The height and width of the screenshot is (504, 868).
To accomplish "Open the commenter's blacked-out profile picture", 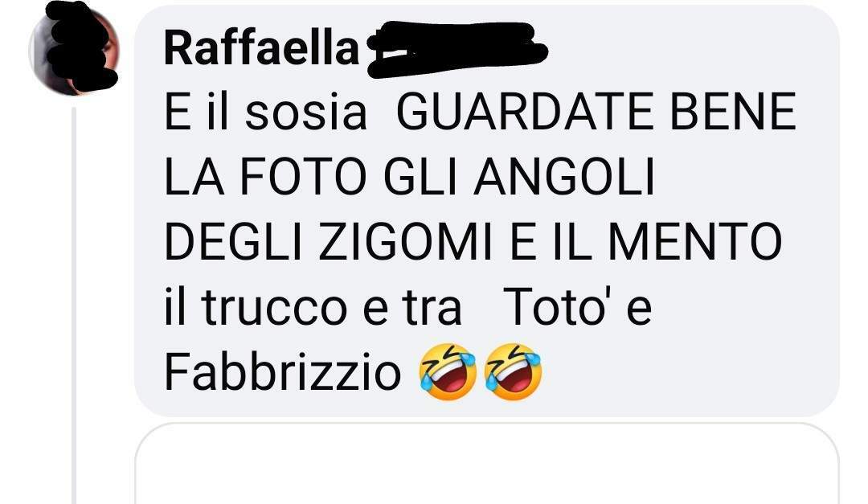I will point(74,50).
